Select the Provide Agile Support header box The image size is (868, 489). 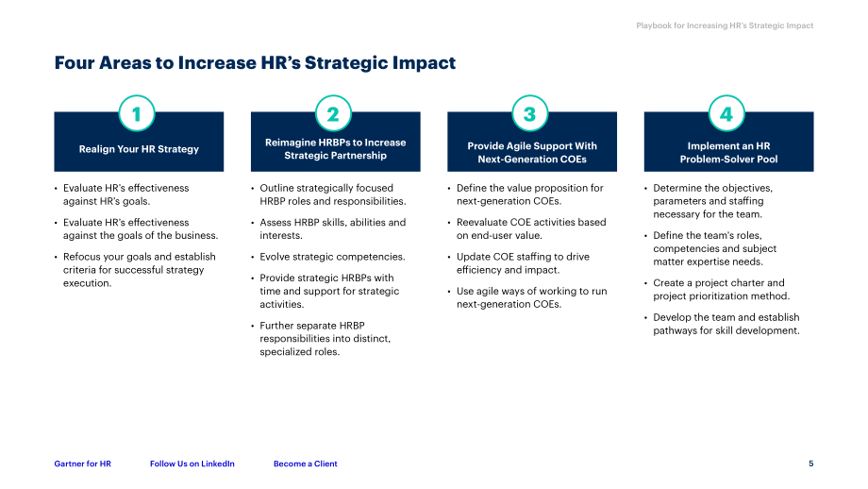[x=532, y=142]
